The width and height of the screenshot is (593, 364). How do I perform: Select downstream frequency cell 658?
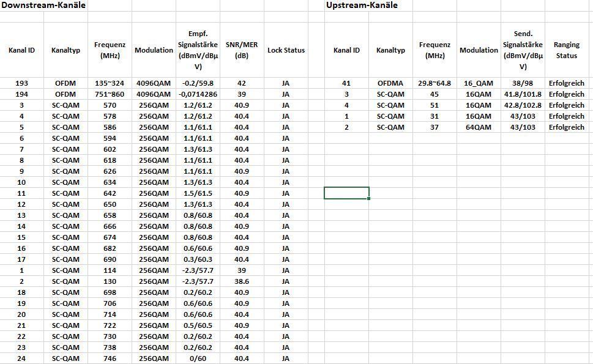click(x=110, y=215)
